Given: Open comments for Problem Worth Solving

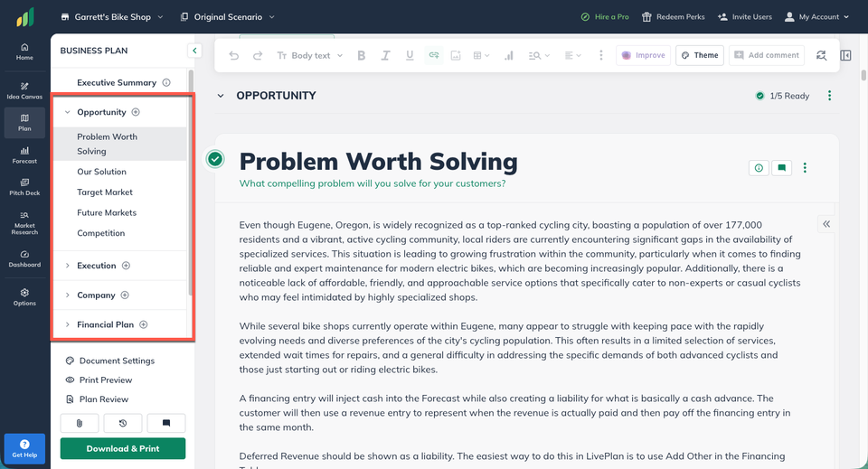Looking at the screenshot, I should pyautogui.click(x=781, y=167).
